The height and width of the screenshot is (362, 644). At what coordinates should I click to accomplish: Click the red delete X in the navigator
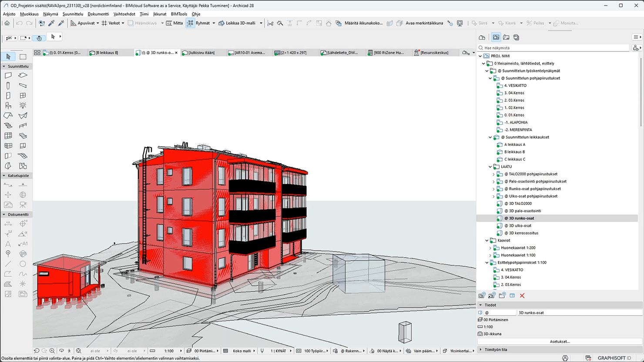coord(522,296)
